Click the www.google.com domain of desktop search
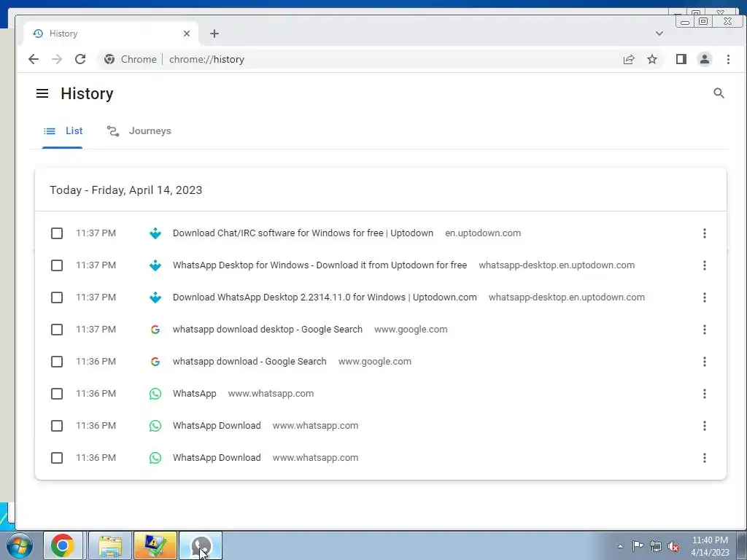 tap(411, 330)
